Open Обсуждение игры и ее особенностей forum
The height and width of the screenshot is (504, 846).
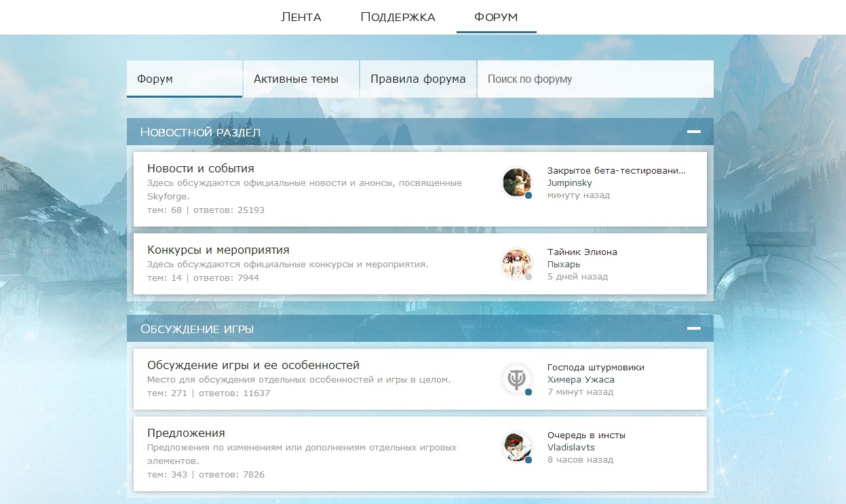253,365
